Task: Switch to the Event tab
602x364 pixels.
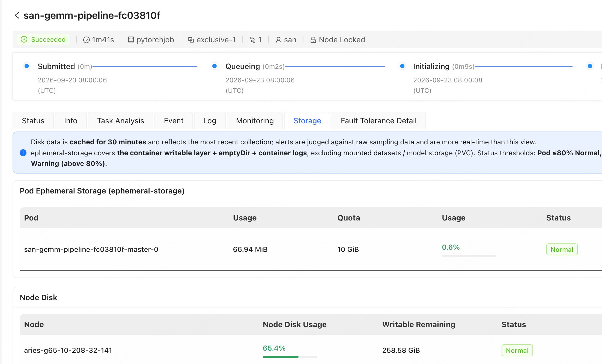Action: (x=174, y=121)
